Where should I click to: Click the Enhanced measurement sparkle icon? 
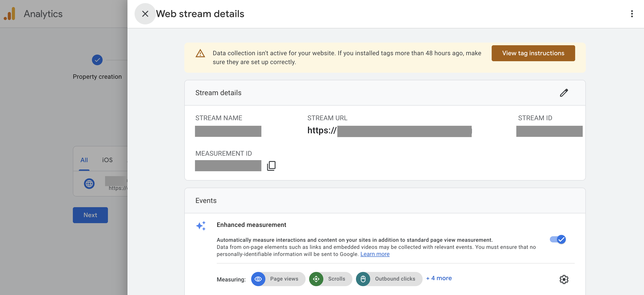click(x=201, y=226)
